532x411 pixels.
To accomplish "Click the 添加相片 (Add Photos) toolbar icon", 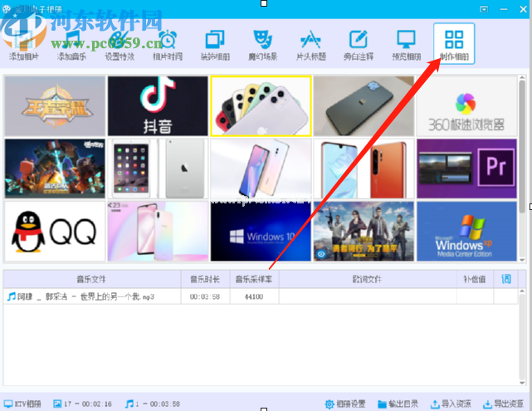I will point(23,45).
